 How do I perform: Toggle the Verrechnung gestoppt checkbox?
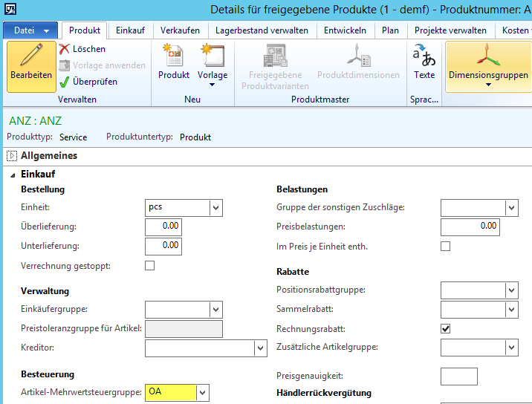pyautogui.click(x=149, y=266)
